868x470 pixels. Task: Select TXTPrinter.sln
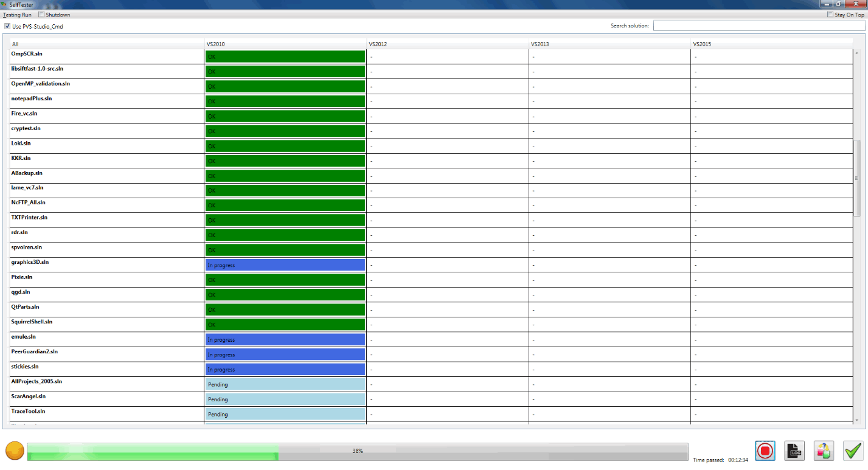click(x=431, y=220)
